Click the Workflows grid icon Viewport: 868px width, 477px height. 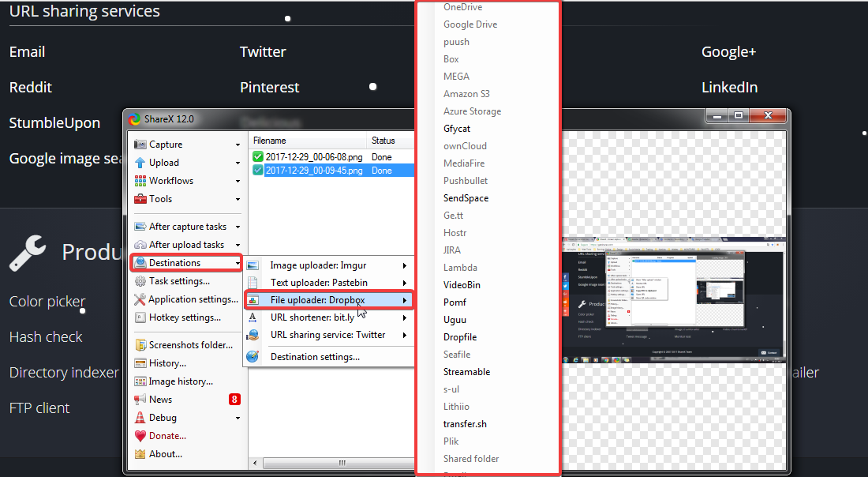coord(140,181)
